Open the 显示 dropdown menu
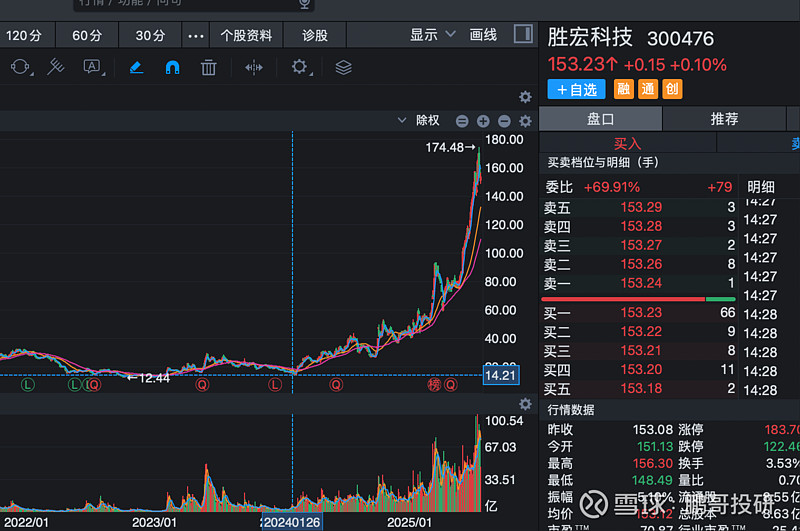 [x=432, y=35]
